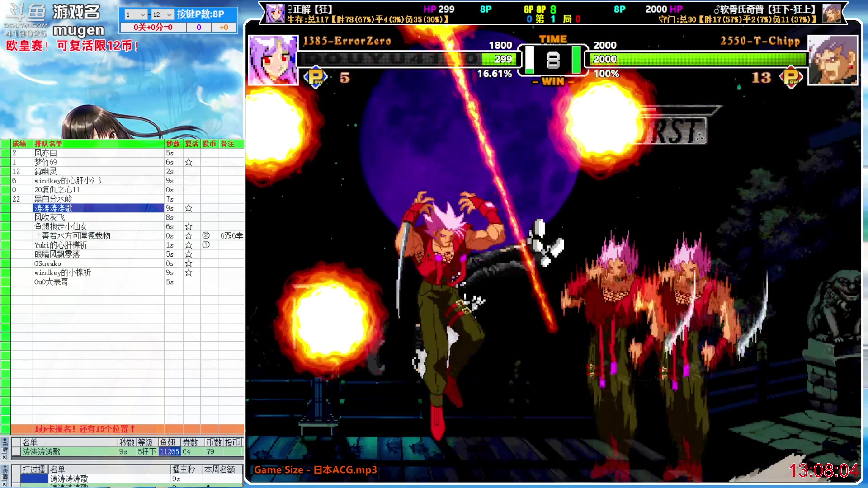Viewport: 868px width, 488px height.
Task: Select the 尛幽灵 queue row
Action: coord(127,172)
